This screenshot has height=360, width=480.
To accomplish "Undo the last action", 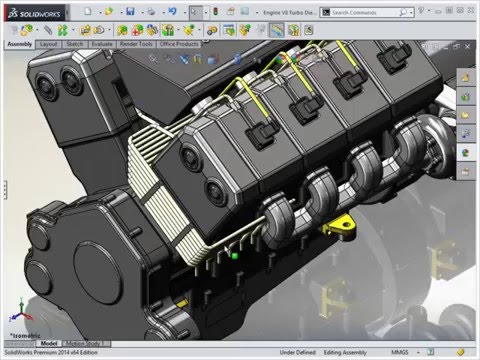I will pyautogui.click(x=172, y=12).
